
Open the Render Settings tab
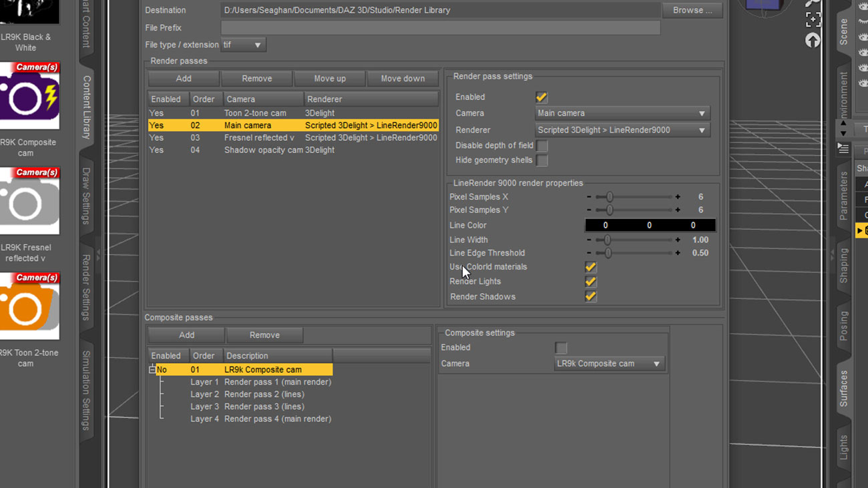coord(86,287)
